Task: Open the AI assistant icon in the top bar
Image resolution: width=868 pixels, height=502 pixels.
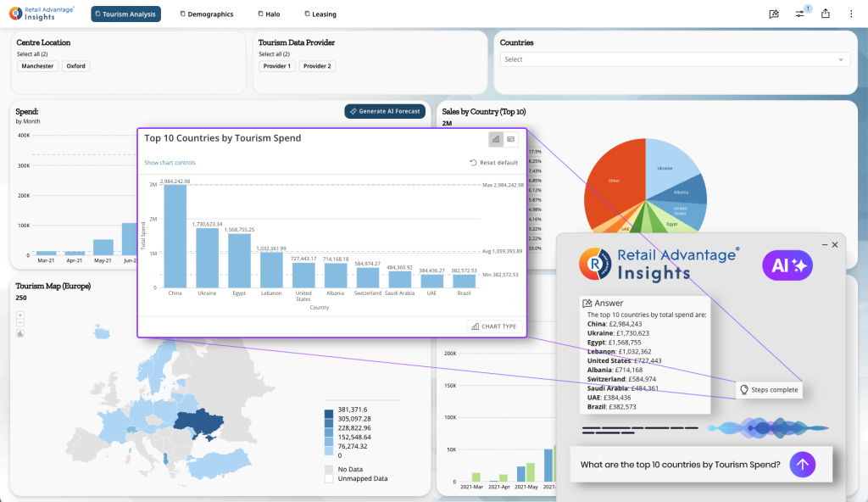Action: pos(773,14)
